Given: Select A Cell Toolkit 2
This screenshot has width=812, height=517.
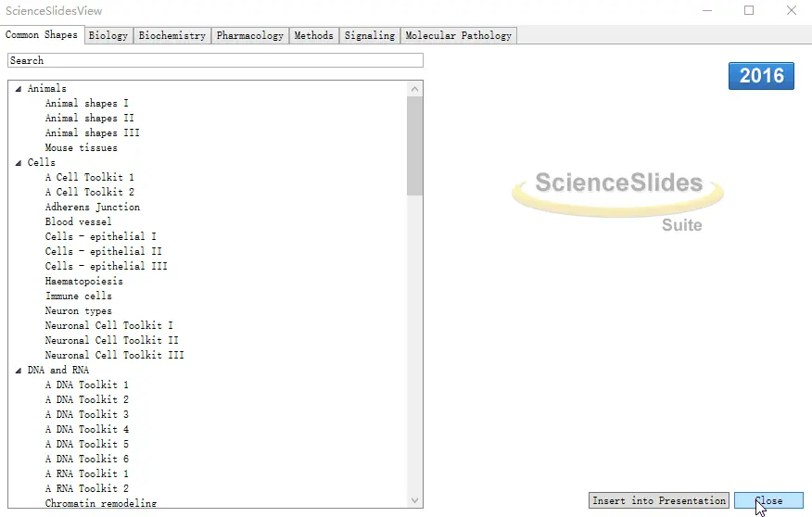Looking at the screenshot, I should coord(89,192).
